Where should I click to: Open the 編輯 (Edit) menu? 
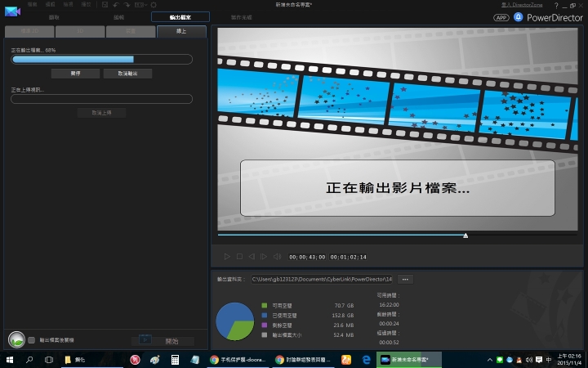point(50,5)
